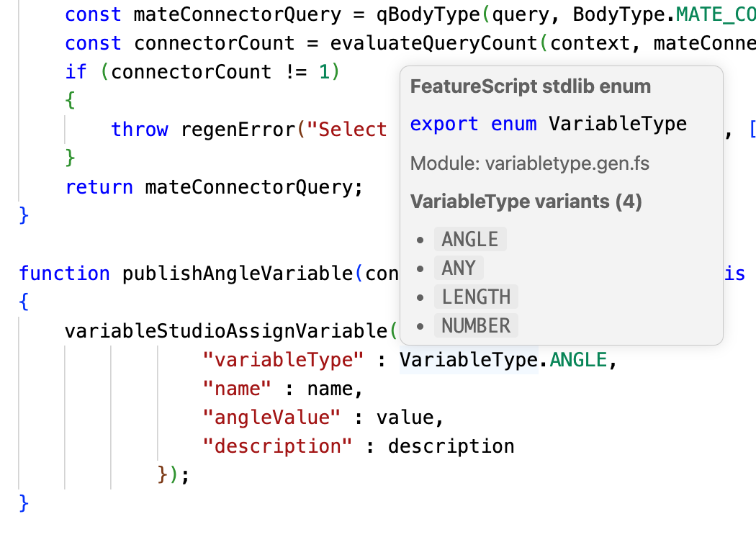Click the 'function' keyword
This screenshot has height=537, width=756.
coord(64,274)
